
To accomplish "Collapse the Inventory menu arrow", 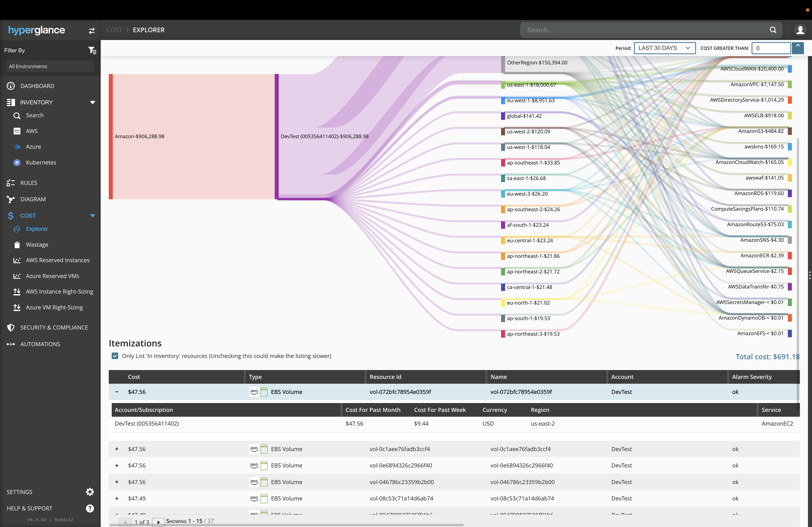I will pos(92,102).
